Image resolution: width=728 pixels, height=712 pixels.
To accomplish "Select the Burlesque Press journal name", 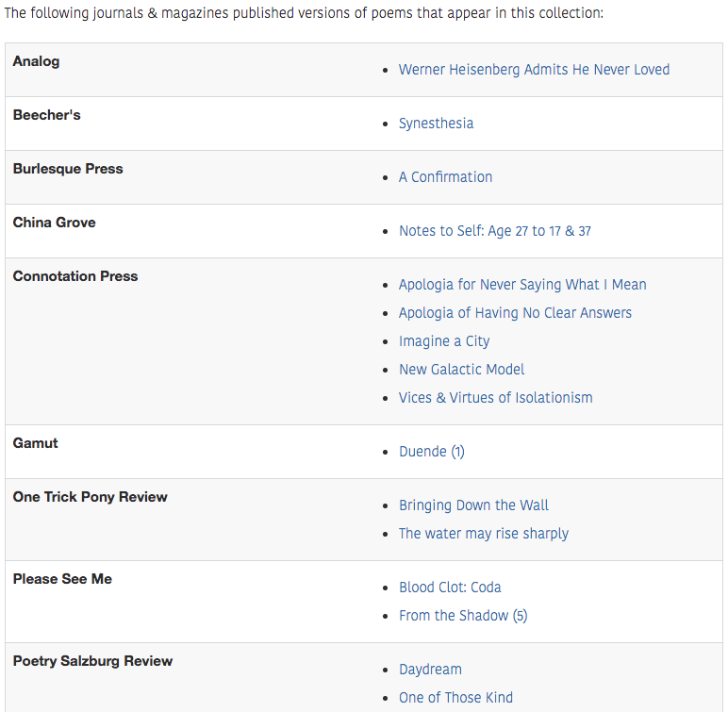I will 68,169.
